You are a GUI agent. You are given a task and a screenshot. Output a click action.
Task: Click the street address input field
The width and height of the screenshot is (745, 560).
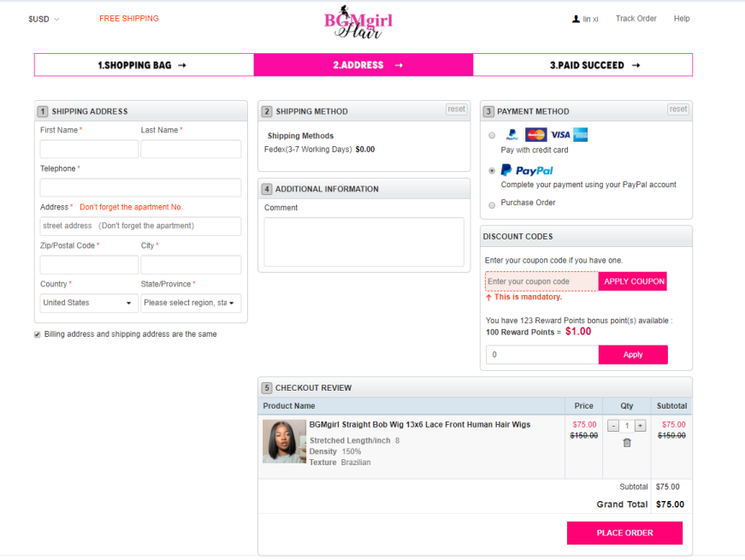pyautogui.click(x=140, y=226)
